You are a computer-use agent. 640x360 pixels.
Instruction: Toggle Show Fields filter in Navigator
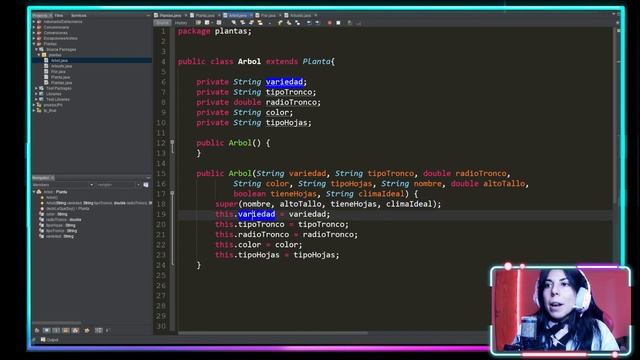(47, 330)
